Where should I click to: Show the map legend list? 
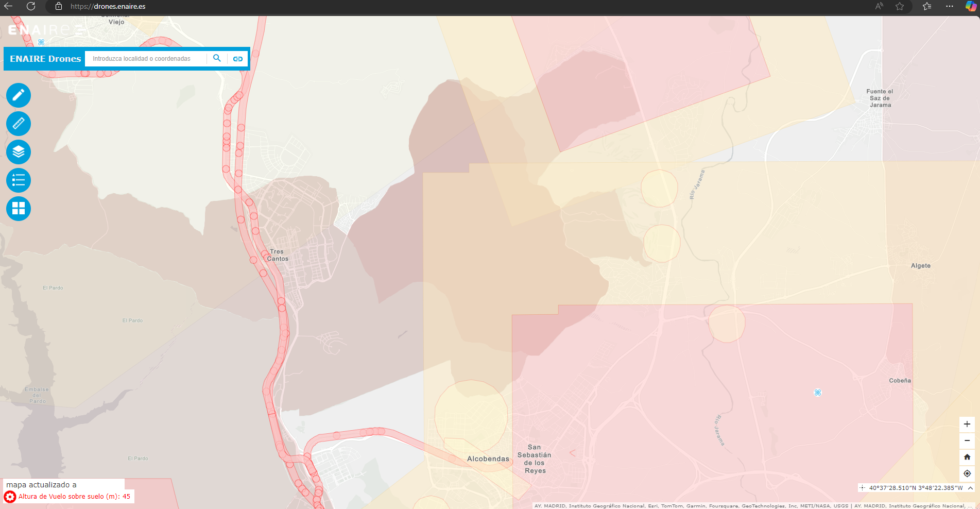pos(19,180)
